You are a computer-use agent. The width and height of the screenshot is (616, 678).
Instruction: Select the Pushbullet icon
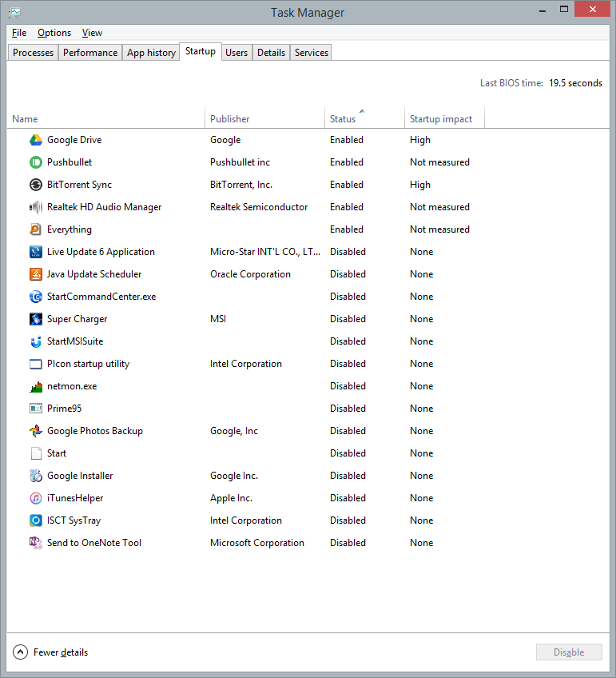tap(35, 162)
